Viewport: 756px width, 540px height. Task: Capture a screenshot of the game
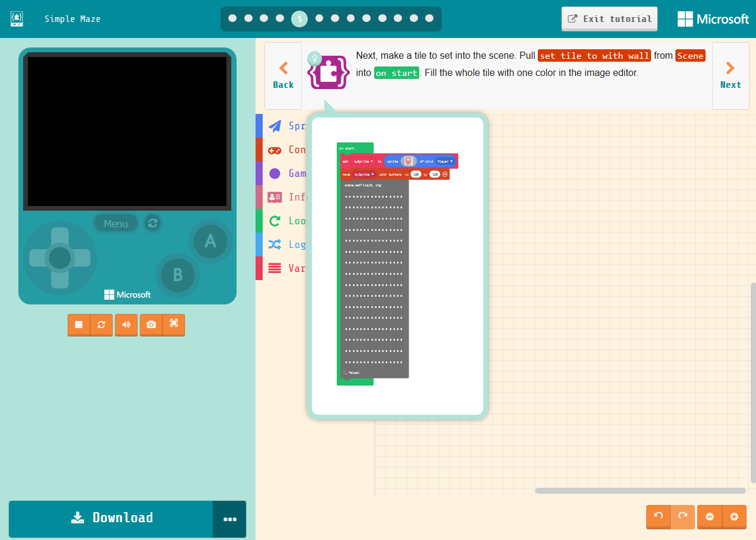point(151,325)
